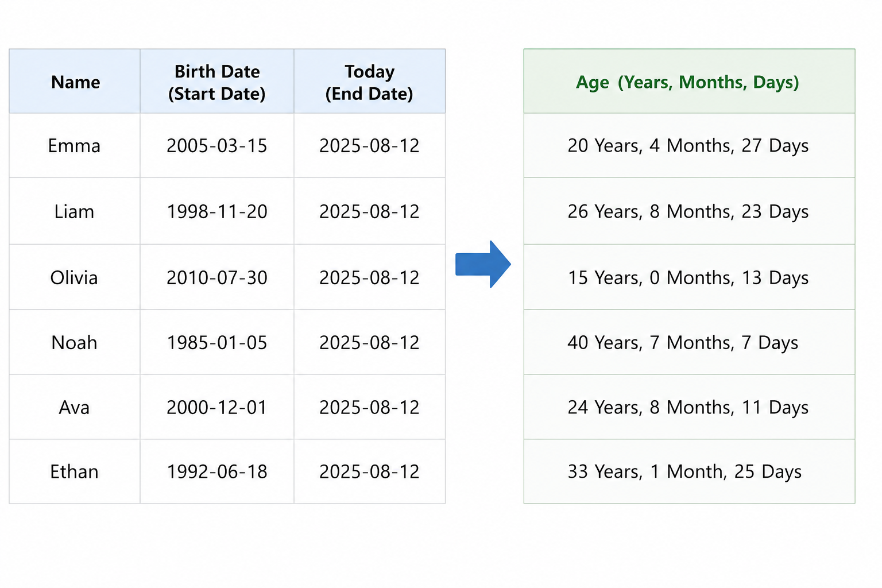Select the Olivia name cell

75,277
